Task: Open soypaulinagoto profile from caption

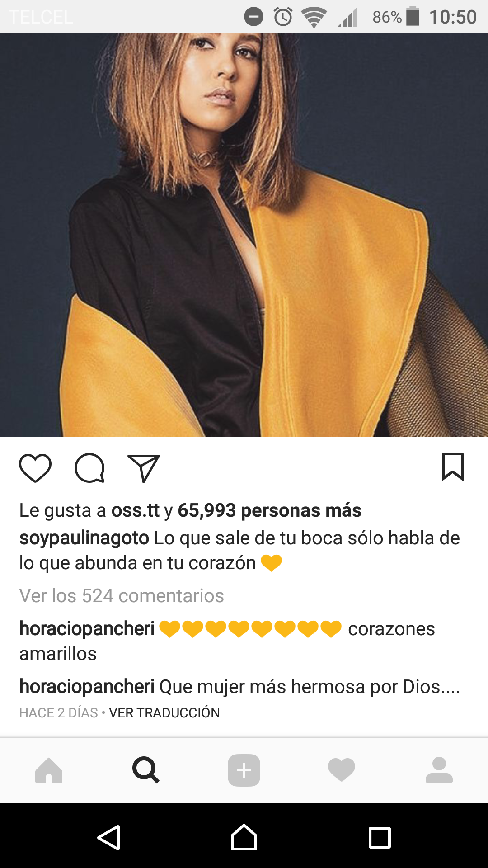Action: (84, 538)
